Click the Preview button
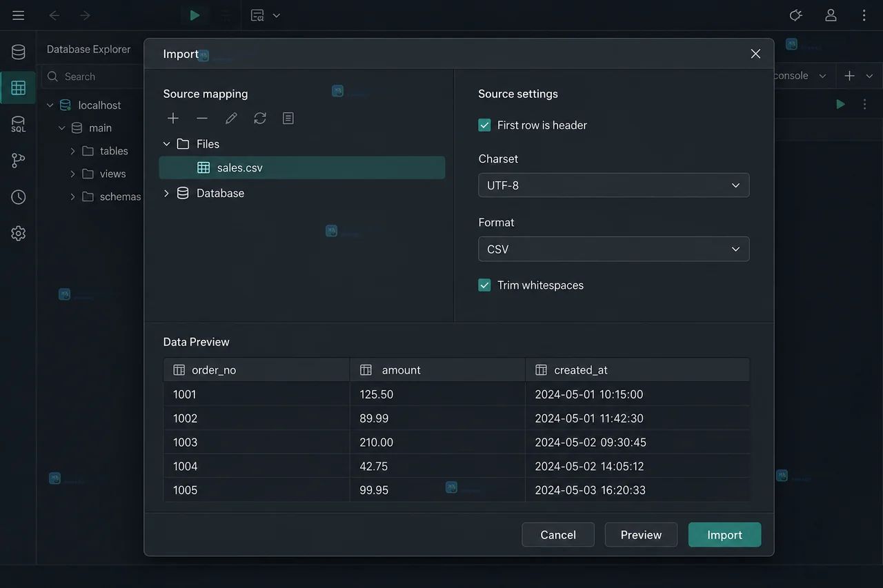The image size is (883, 588). pyautogui.click(x=641, y=535)
